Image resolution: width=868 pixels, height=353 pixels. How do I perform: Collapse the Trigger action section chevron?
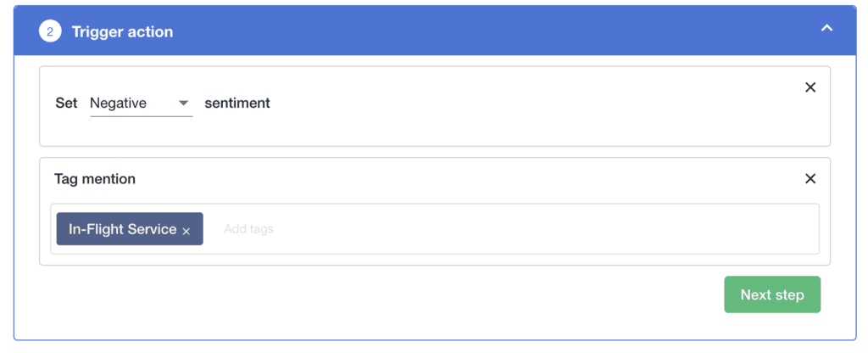[827, 29]
